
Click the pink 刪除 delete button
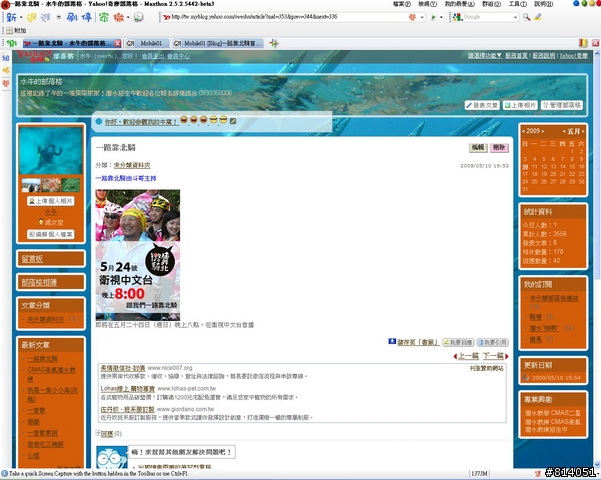click(x=499, y=148)
